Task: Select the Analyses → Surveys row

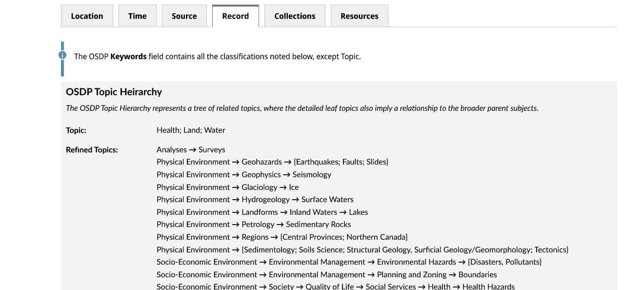Action: point(191,150)
